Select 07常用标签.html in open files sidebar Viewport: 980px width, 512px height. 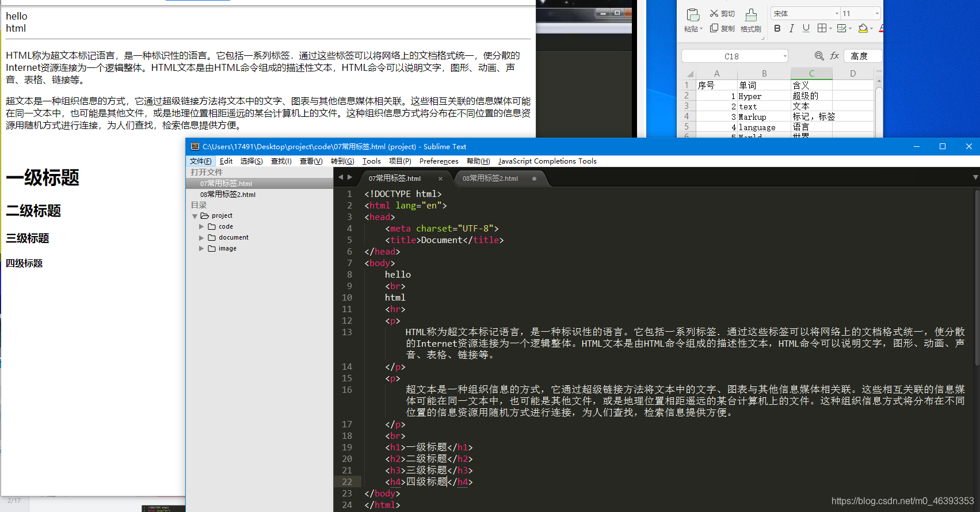click(260, 184)
